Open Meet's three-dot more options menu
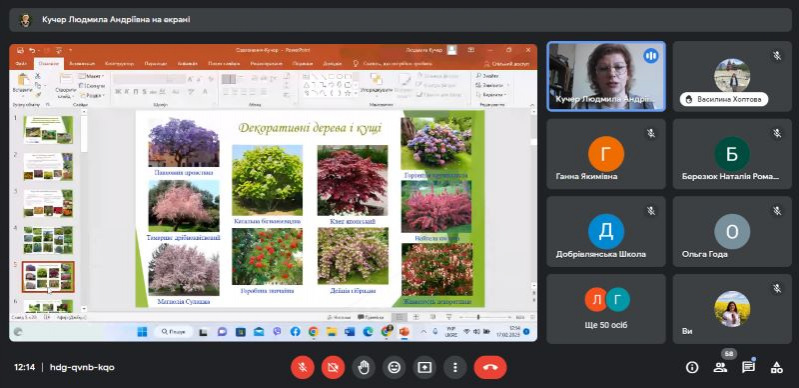Screen dimensions: 799x388 pos(455,367)
